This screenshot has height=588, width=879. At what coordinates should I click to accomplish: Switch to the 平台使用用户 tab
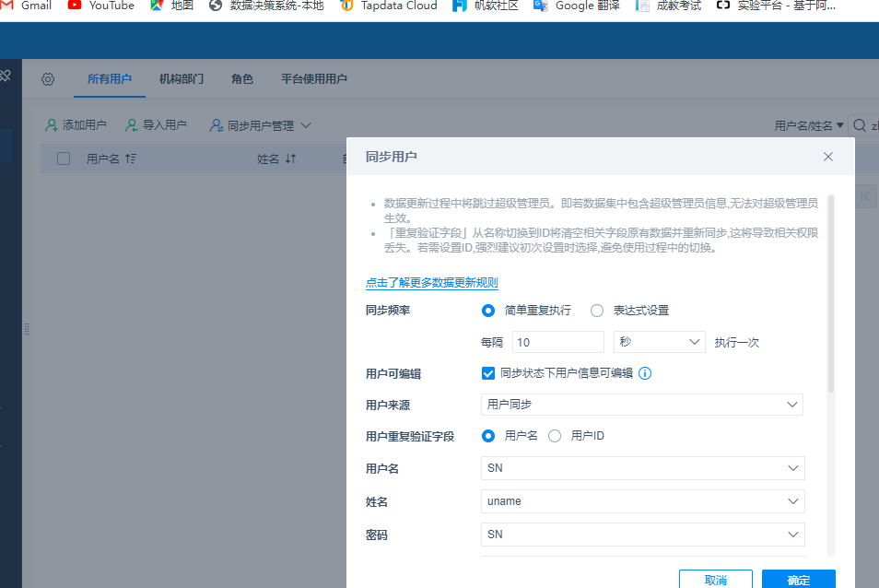pyautogui.click(x=313, y=79)
